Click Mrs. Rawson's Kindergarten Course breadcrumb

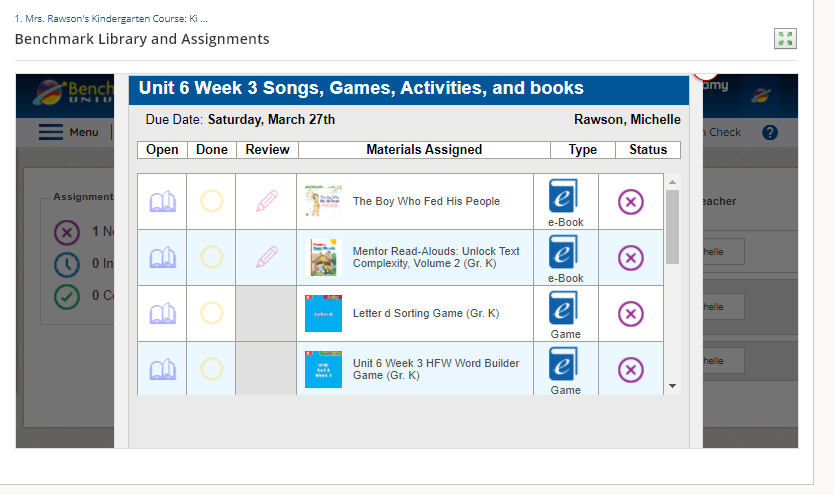(x=111, y=19)
